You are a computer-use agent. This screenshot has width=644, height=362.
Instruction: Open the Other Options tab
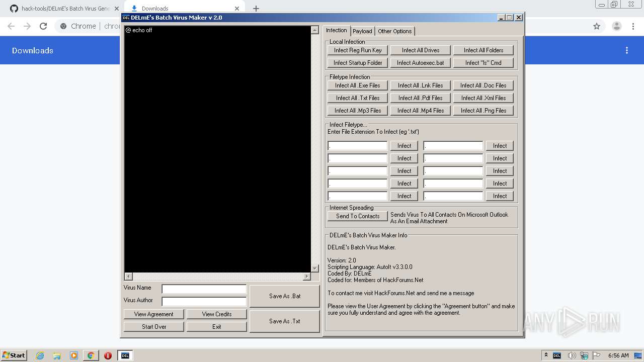[395, 31]
